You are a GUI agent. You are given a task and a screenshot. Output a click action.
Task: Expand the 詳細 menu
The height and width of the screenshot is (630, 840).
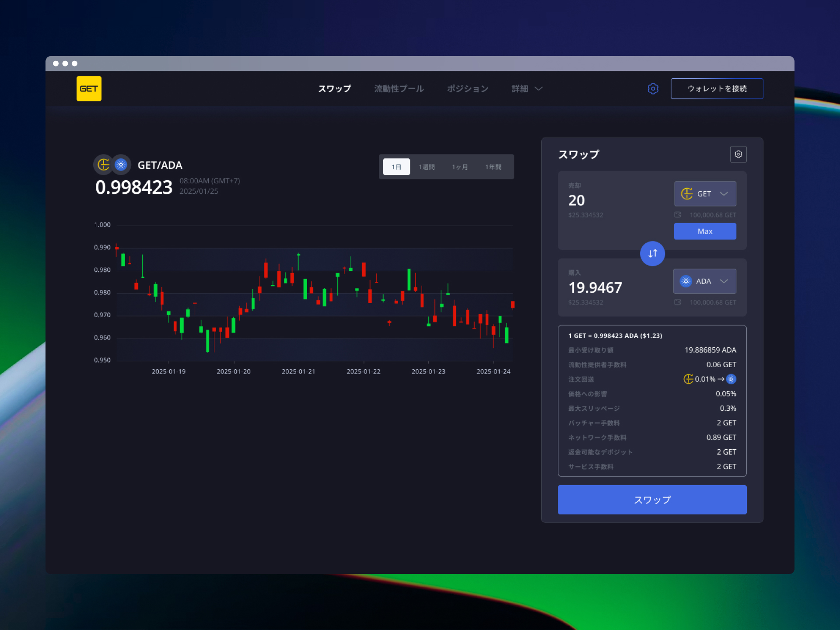pyautogui.click(x=527, y=89)
